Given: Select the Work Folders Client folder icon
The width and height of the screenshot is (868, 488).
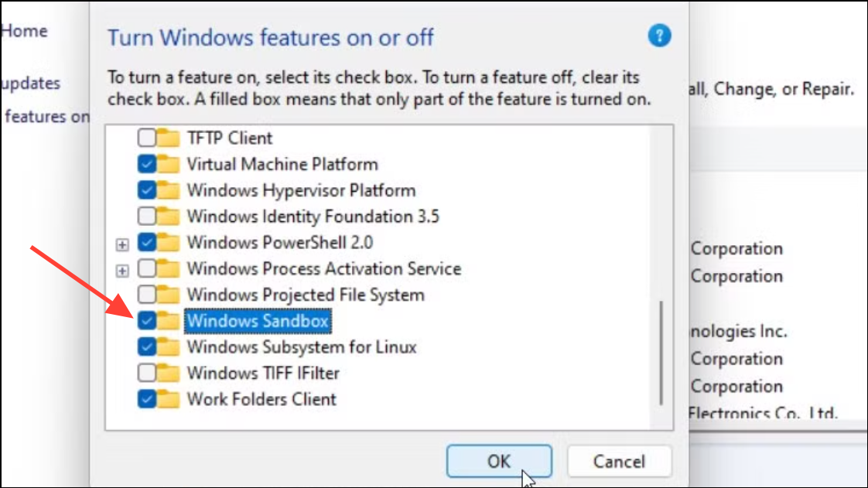Looking at the screenshot, I should click(169, 399).
